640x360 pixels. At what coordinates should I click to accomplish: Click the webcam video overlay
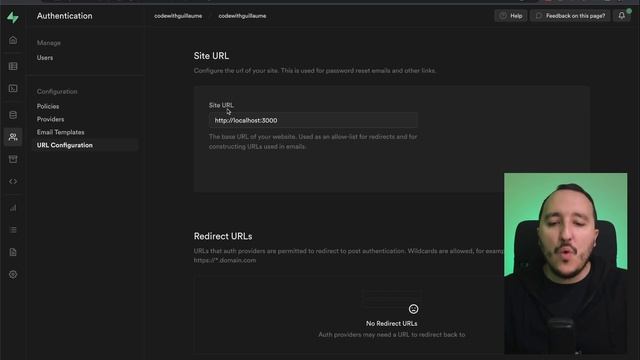coord(565,263)
